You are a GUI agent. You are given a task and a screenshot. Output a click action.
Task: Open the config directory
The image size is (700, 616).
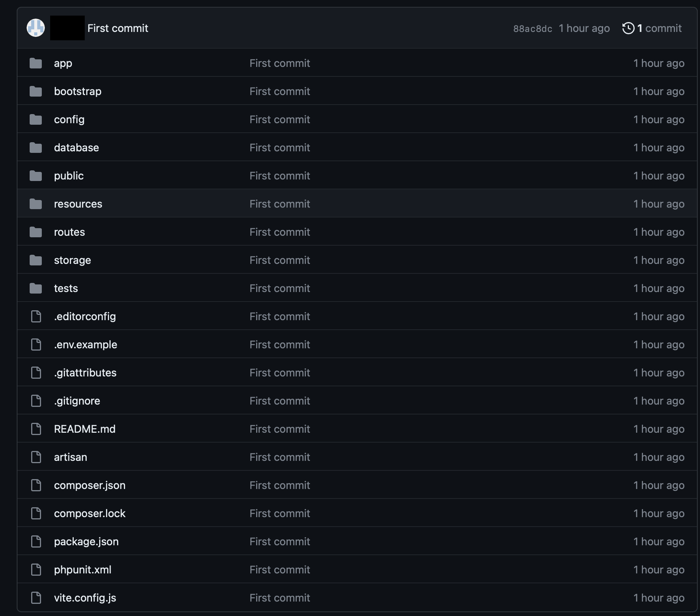69,119
